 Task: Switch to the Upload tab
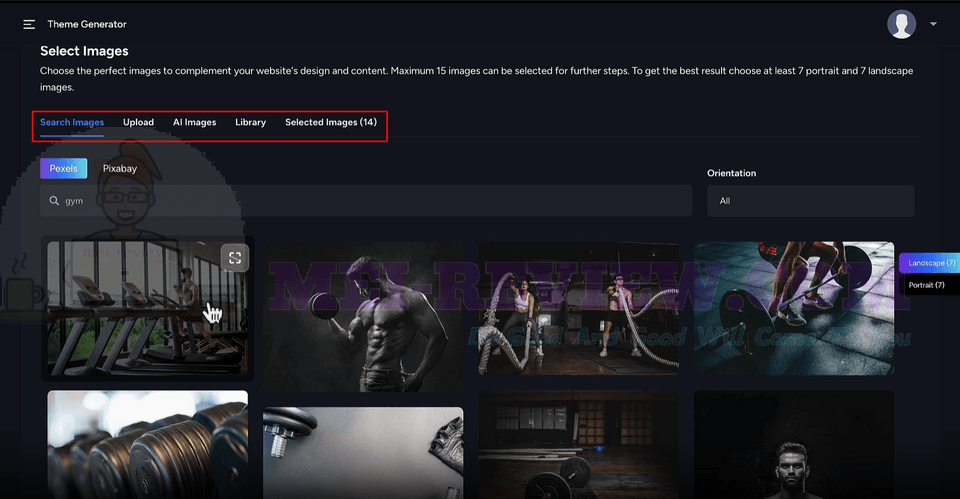138,122
